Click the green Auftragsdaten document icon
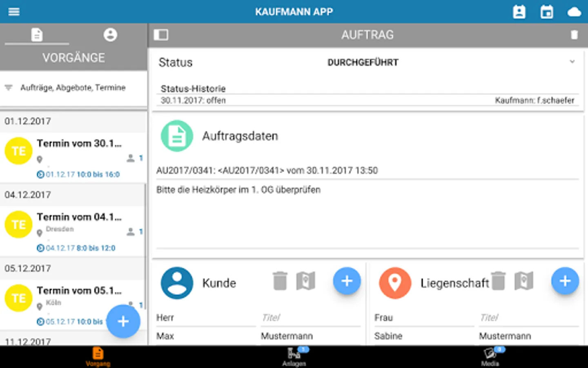 click(x=177, y=136)
